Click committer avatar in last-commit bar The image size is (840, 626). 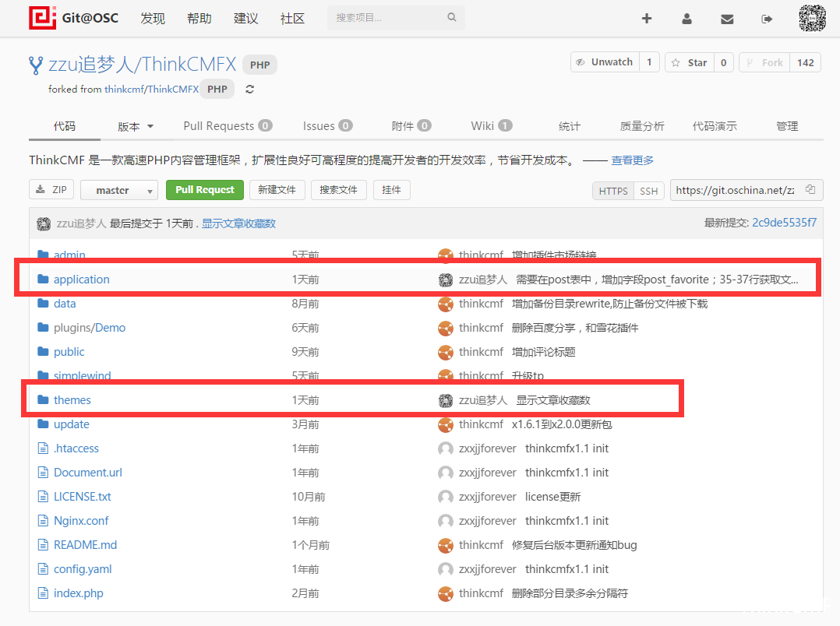[x=44, y=223]
